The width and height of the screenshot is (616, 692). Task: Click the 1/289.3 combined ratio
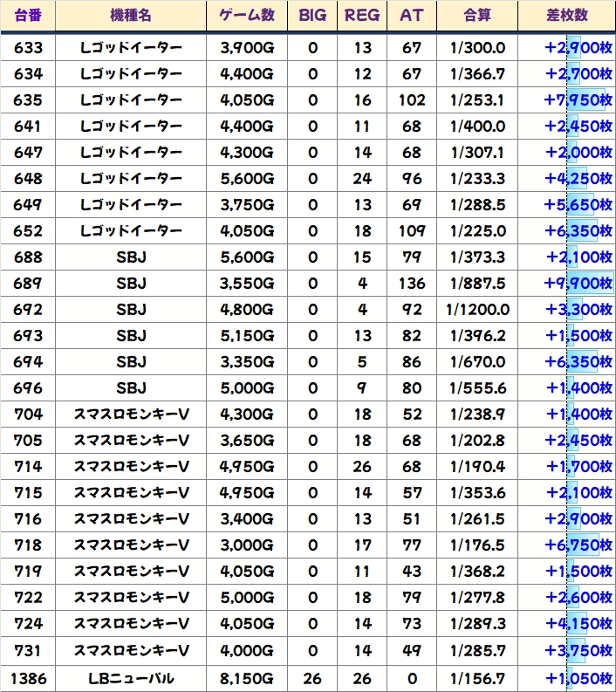pyautogui.click(x=477, y=624)
